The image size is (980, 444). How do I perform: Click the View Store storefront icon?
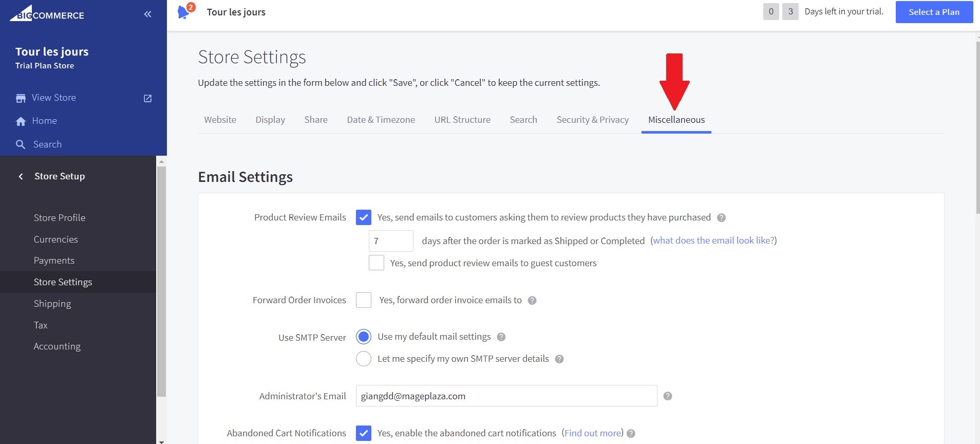click(x=21, y=98)
